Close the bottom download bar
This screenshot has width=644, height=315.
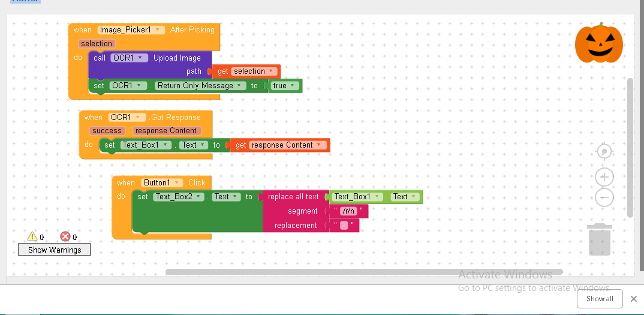(634, 299)
